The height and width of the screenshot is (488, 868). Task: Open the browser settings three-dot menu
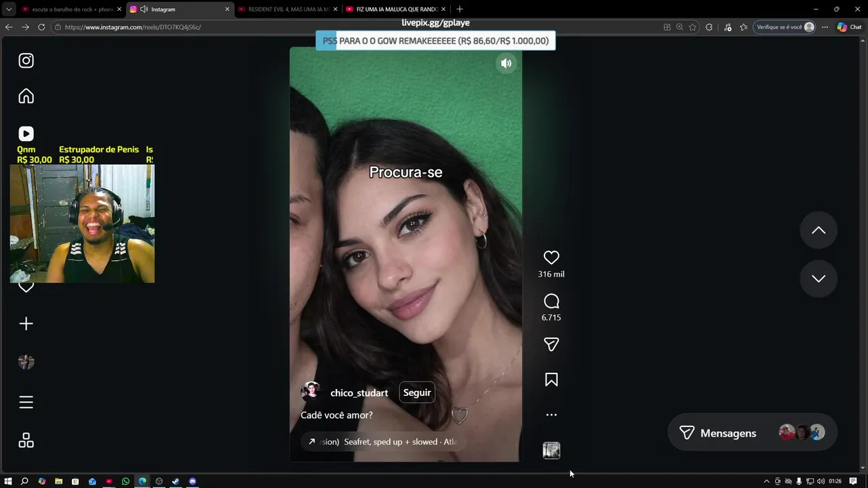click(825, 27)
